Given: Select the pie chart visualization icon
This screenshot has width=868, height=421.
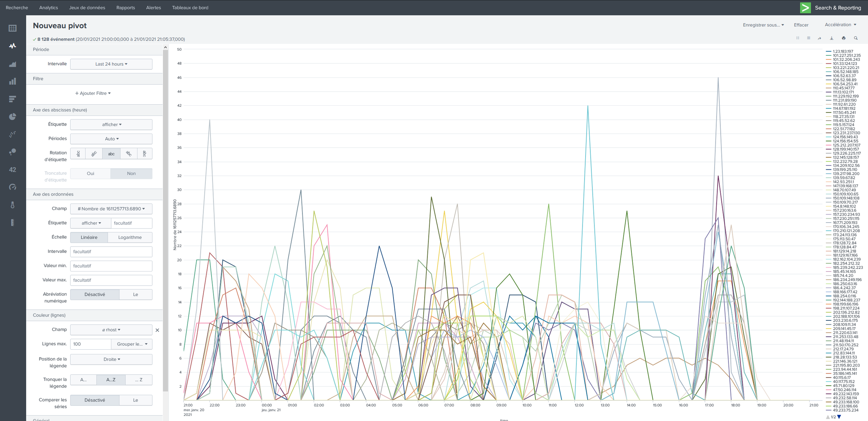Looking at the screenshot, I should 13,117.
